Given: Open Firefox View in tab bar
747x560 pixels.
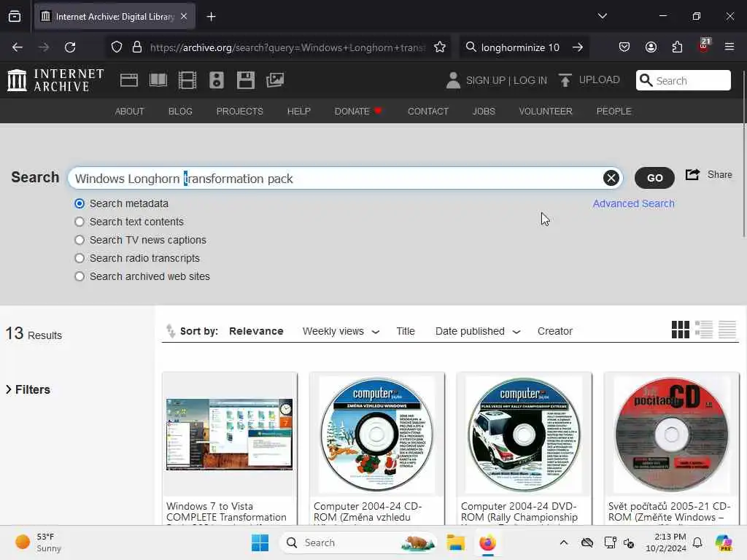Looking at the screenshot, I should [x=15, y=17].
